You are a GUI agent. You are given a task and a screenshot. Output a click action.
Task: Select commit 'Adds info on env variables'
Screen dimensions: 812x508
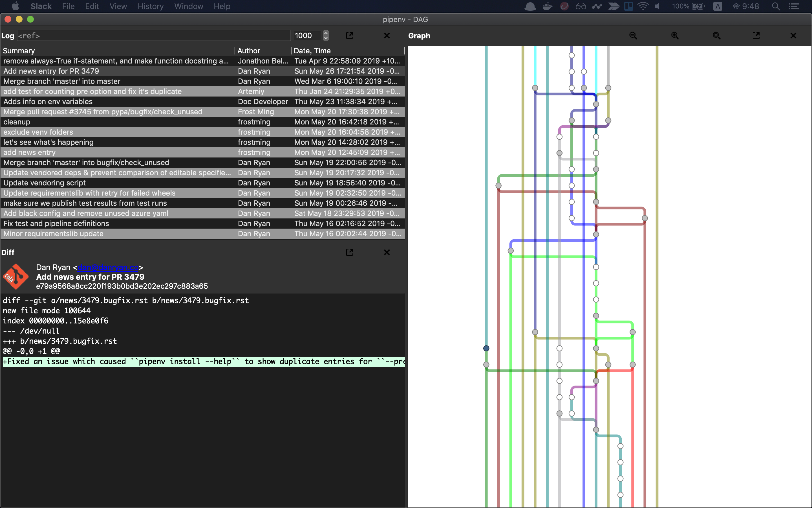[x=203, y=102]
